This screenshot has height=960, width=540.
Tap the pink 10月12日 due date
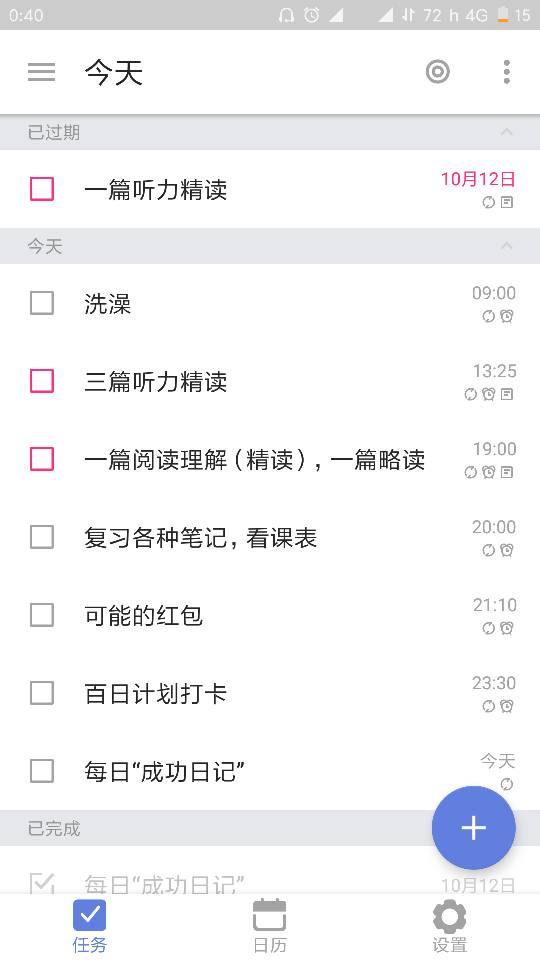[478, 179]
